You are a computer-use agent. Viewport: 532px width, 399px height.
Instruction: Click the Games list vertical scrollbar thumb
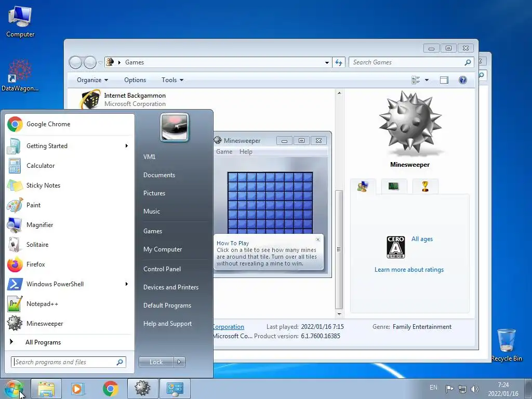(339, 249)
